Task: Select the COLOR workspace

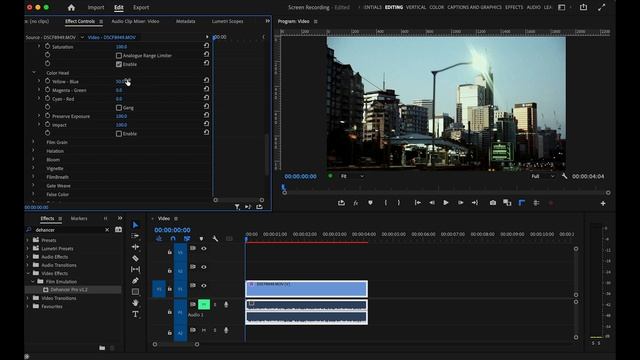Action: coord(436,7)
